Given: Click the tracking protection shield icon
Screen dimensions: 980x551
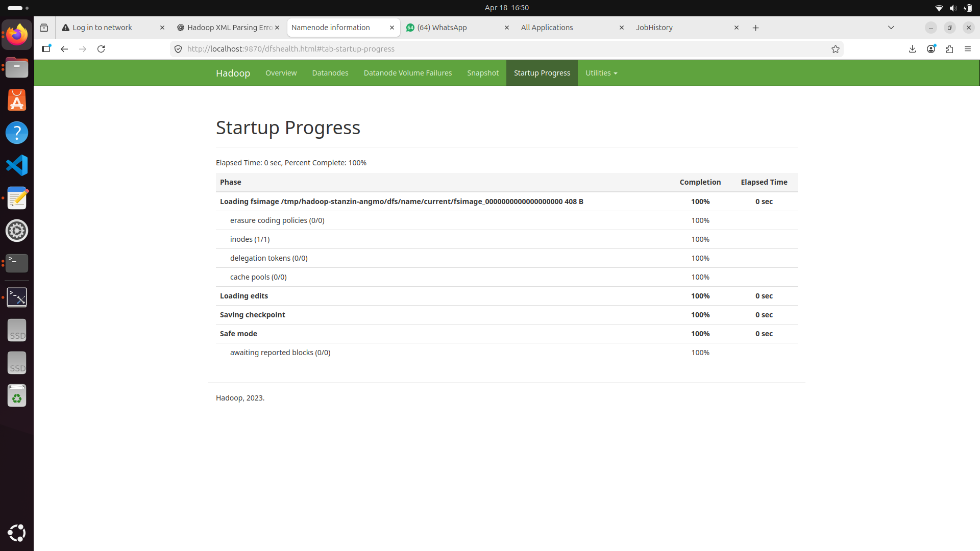Looking at the screenshot, I should pyautogui.click(x=178, y=48).
